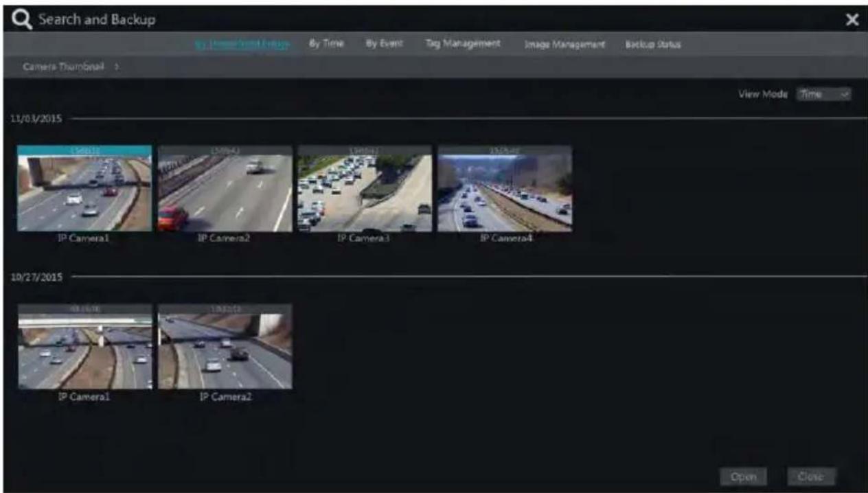Viewport: 868px width, 493px height.
Task: Open the Image Management tab
Action: point(564,44)
